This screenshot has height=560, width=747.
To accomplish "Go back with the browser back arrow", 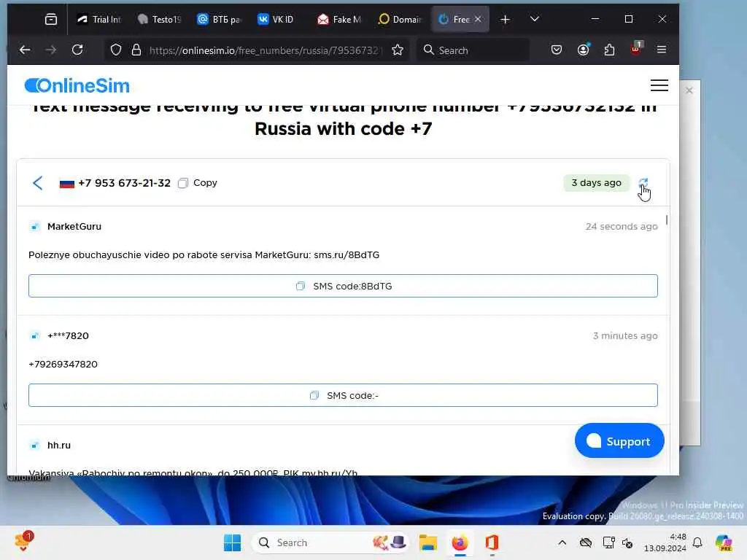I will 25,50.
